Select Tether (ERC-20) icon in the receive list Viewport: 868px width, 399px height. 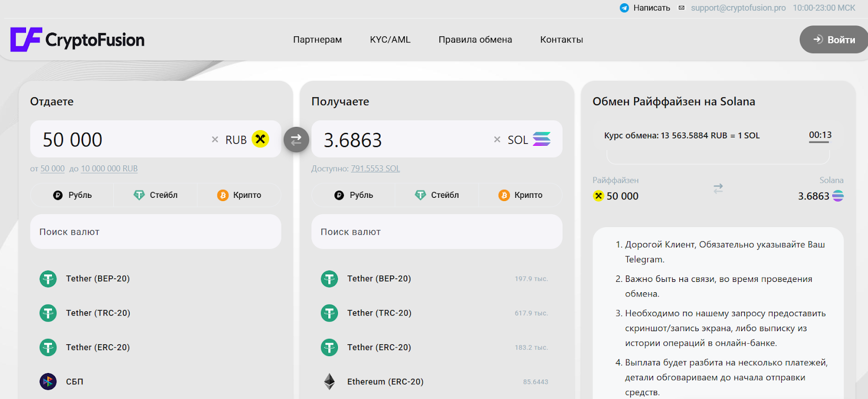[x=329, y=347]
